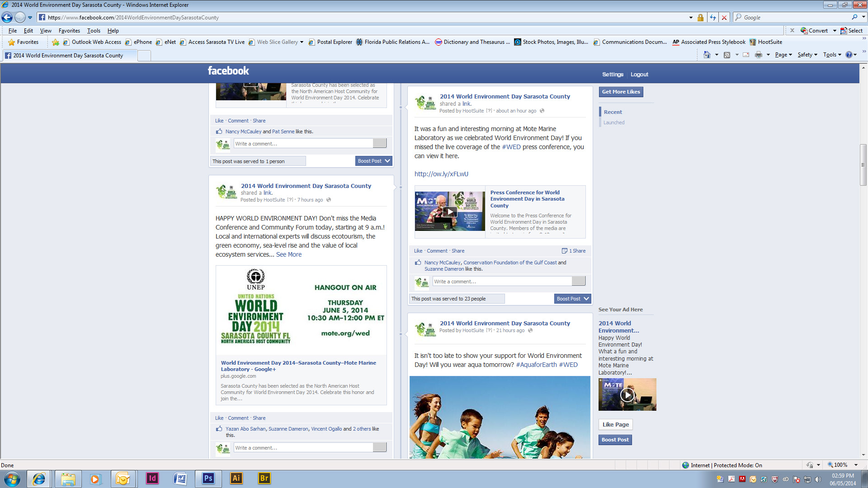Click the red Stop loading icon
The width and height of the screenshot is (868, 488).
pyautogui.click(x=724, y=18)
